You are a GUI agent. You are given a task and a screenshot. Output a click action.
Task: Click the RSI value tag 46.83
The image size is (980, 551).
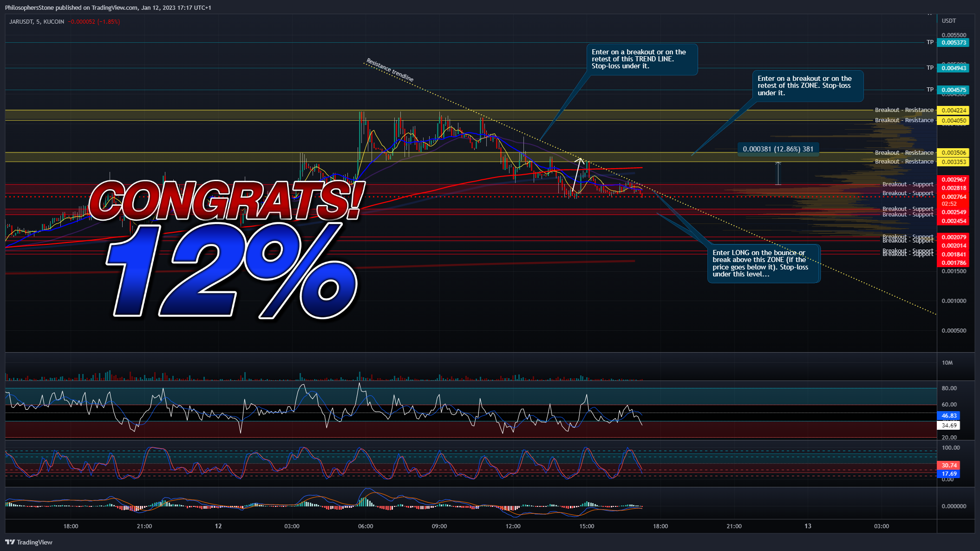(949, 416)
